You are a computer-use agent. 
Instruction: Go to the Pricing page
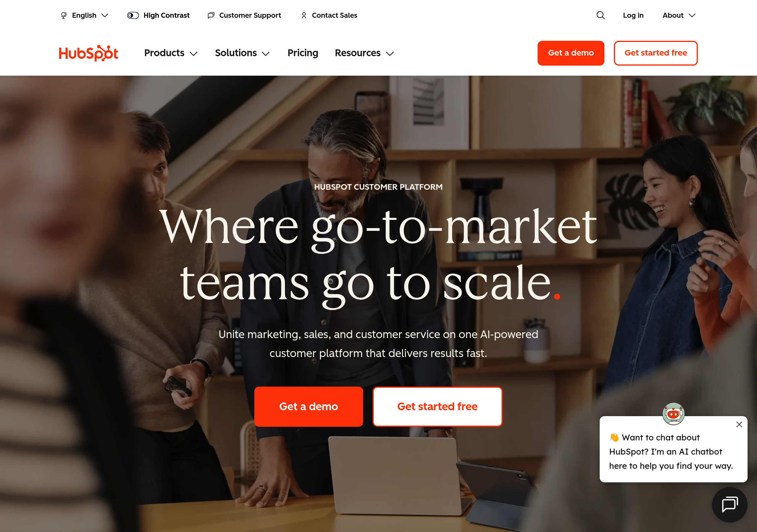[303, 53]
